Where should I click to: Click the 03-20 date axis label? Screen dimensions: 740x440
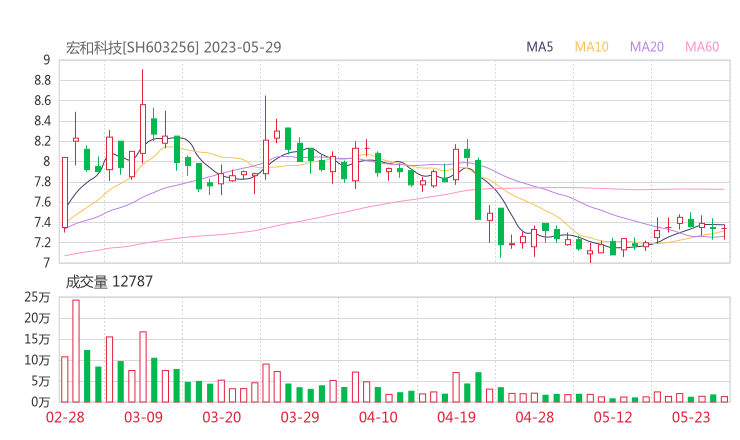222,417
